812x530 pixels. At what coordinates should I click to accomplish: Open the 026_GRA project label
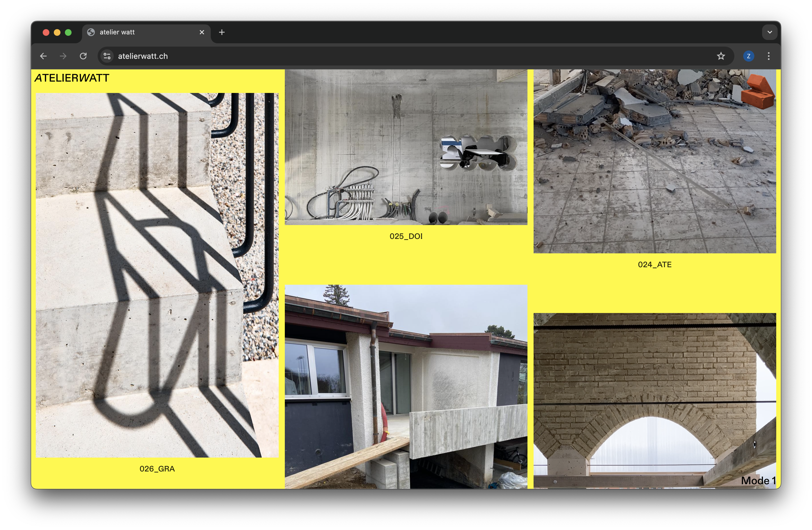coord(157,469)
